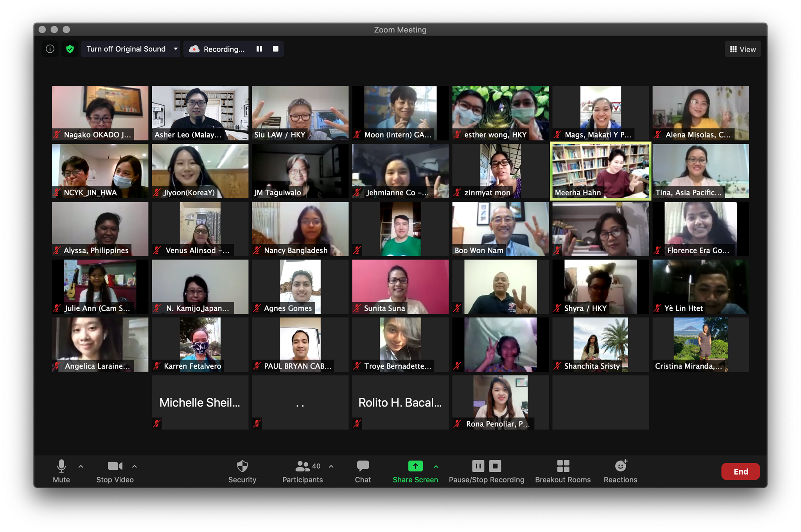Open the Original Sound dropdown arrow
This screenshot has width=801, height=532.
176,49
